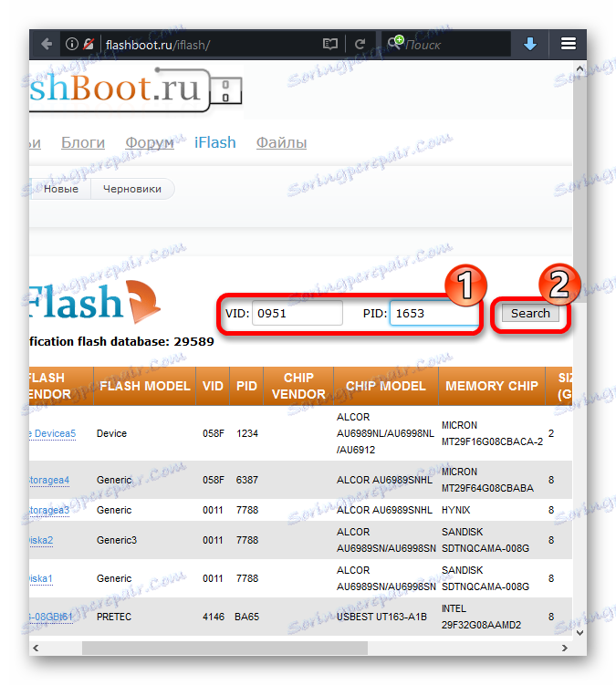Image resolution: width=616 pixels, height=685 pixels.
Task: Go back with the browser back arrow
Action: [47, 44]
